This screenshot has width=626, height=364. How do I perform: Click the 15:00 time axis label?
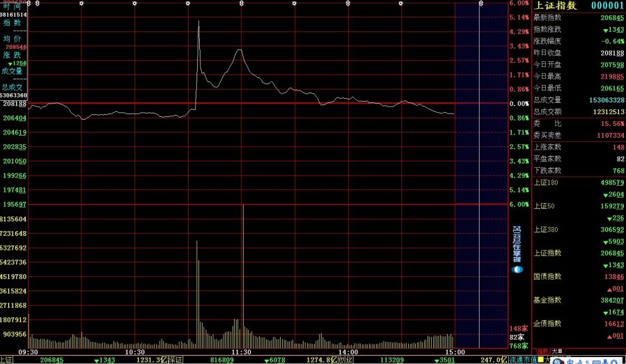(455, 352)
